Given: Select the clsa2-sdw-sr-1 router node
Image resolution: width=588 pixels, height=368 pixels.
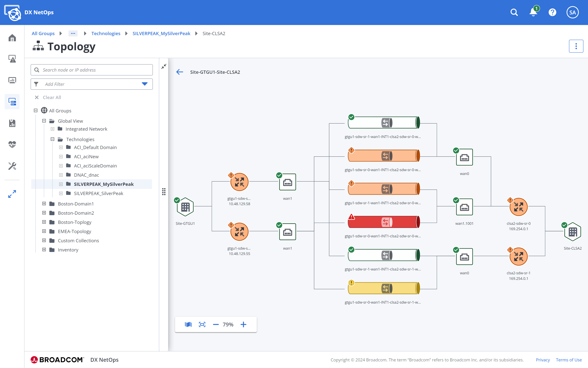Looking at the screenshot, I should point(518,257).
